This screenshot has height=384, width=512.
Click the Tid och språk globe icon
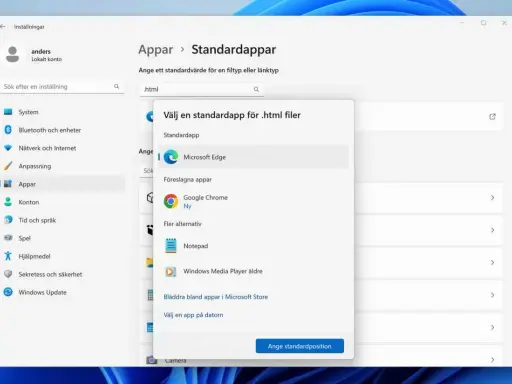(8, 220)
